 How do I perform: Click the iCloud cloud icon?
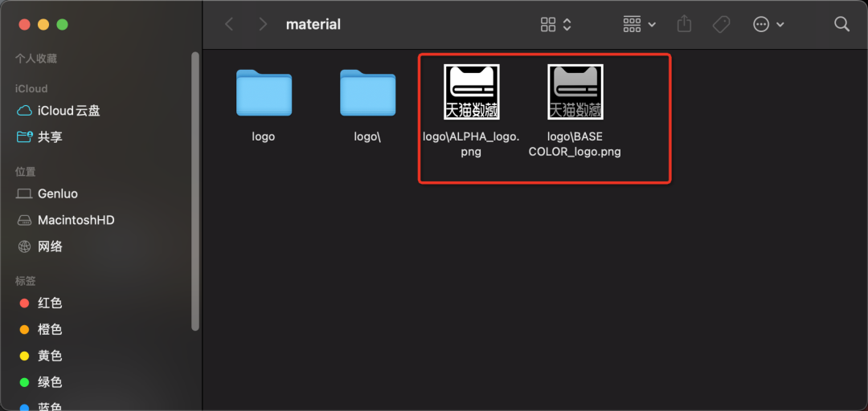tap(24, 111)
